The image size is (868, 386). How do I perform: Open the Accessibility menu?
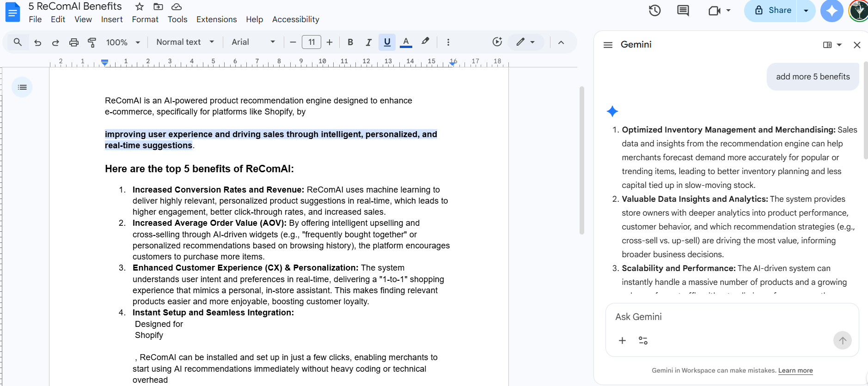(x=296, y=19)
